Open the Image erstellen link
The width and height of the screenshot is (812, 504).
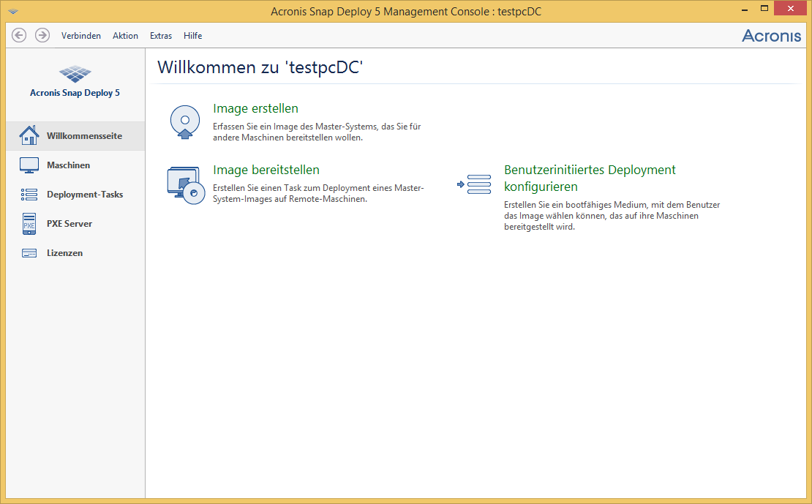click(255, 108)
